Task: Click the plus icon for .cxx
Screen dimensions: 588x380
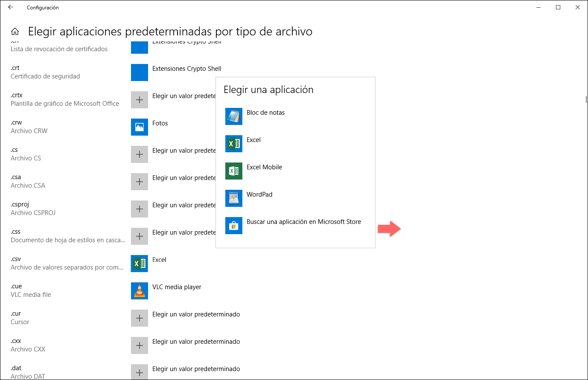Action: click(140, 345)
